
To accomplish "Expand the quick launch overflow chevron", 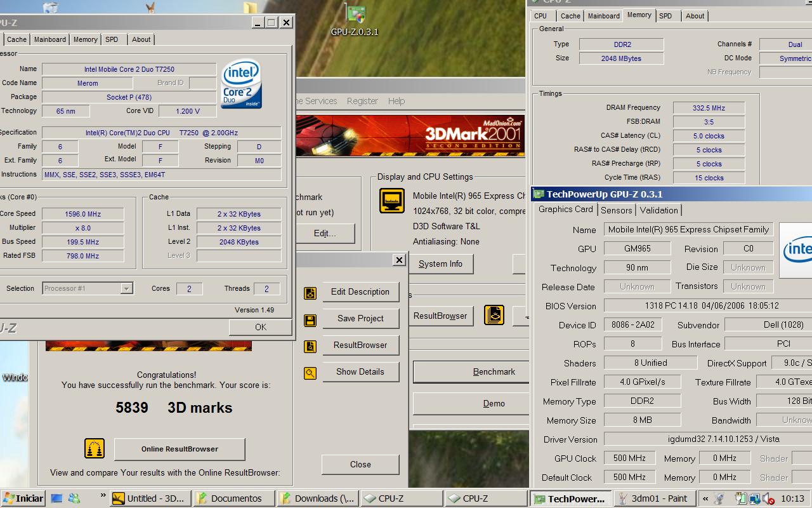I will pos(103,496).
